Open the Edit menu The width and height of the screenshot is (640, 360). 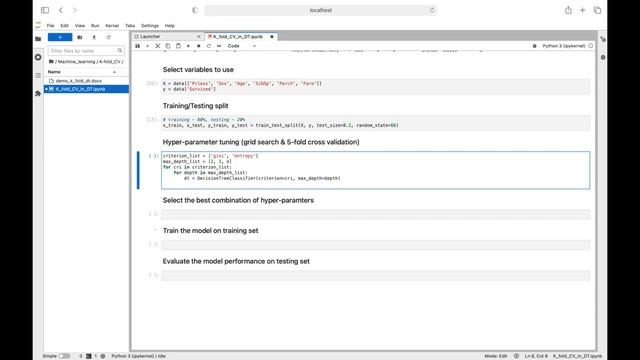click(64, 26)
